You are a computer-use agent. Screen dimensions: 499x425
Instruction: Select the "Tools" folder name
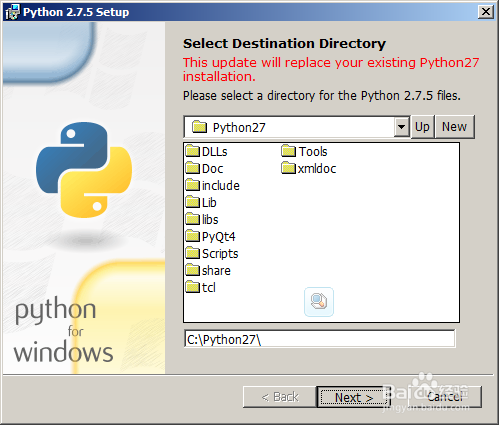coord(313,152)
